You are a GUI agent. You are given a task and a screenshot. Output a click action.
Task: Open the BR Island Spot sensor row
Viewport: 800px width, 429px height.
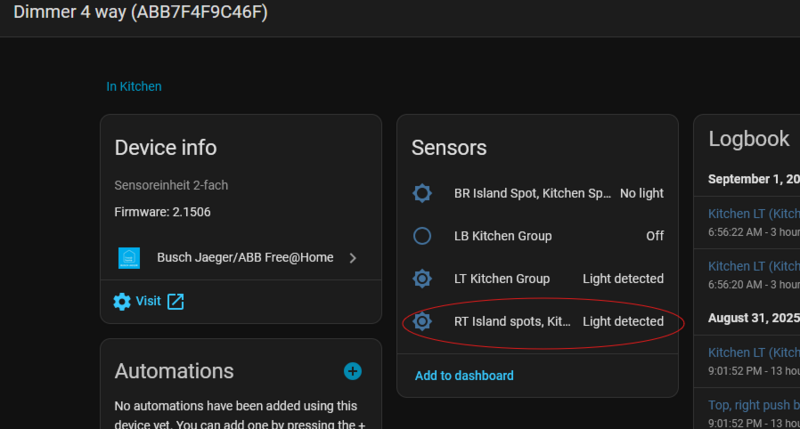532,193
